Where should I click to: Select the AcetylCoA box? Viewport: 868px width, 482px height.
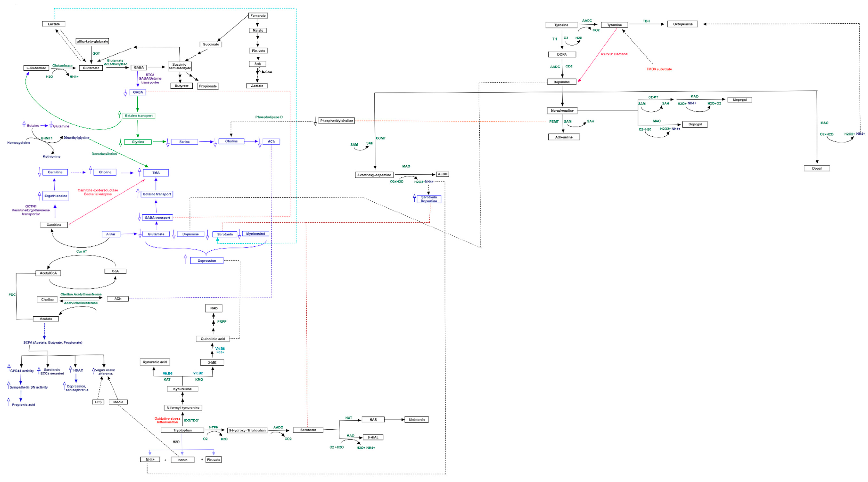pyautogui.click(x=48, y=273)
